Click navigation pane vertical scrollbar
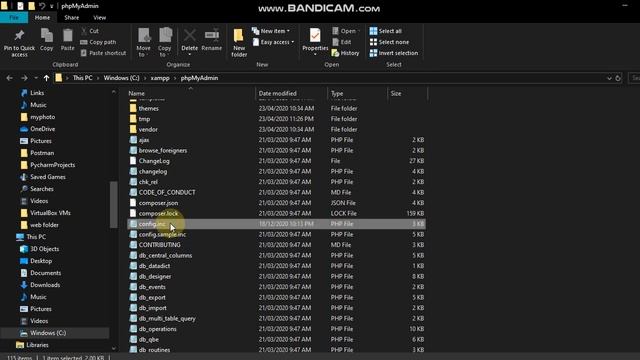This screenshot has width=640, height=360. [x=113, y=204]
